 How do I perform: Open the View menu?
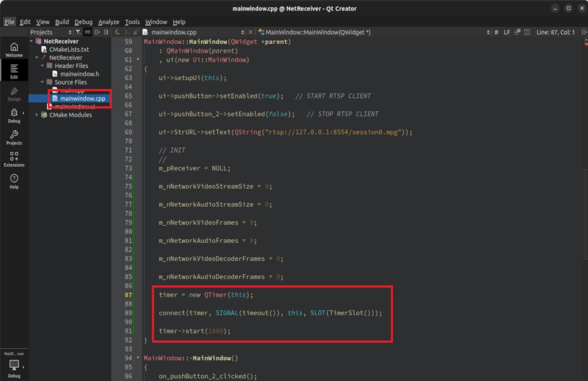pyautogui.click(x=43, y=22)
